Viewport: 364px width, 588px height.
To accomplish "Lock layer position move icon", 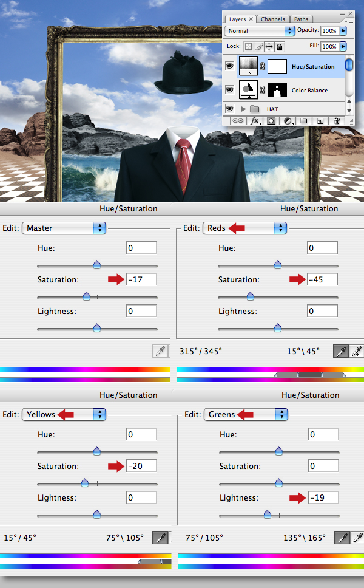I will pos(269,47).
